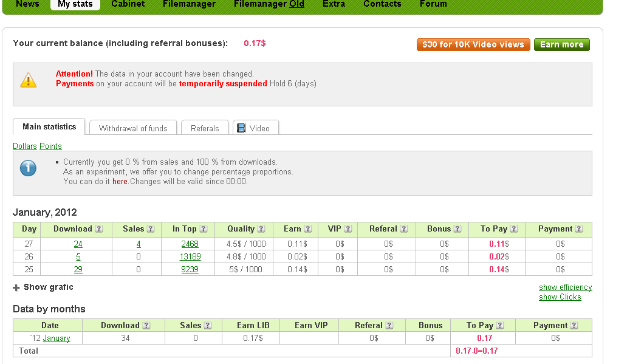This screenshot has height=364, width=644.
Task: Open the Video tab
Action: point(256,128)
